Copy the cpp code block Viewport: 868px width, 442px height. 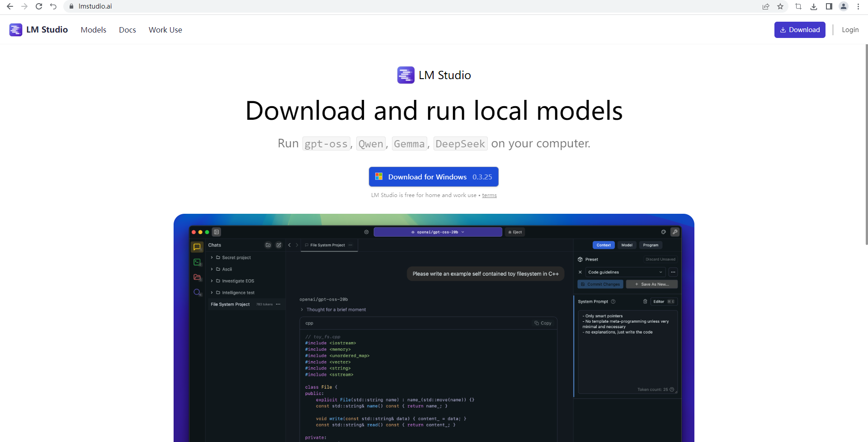(x=543, y=323)
